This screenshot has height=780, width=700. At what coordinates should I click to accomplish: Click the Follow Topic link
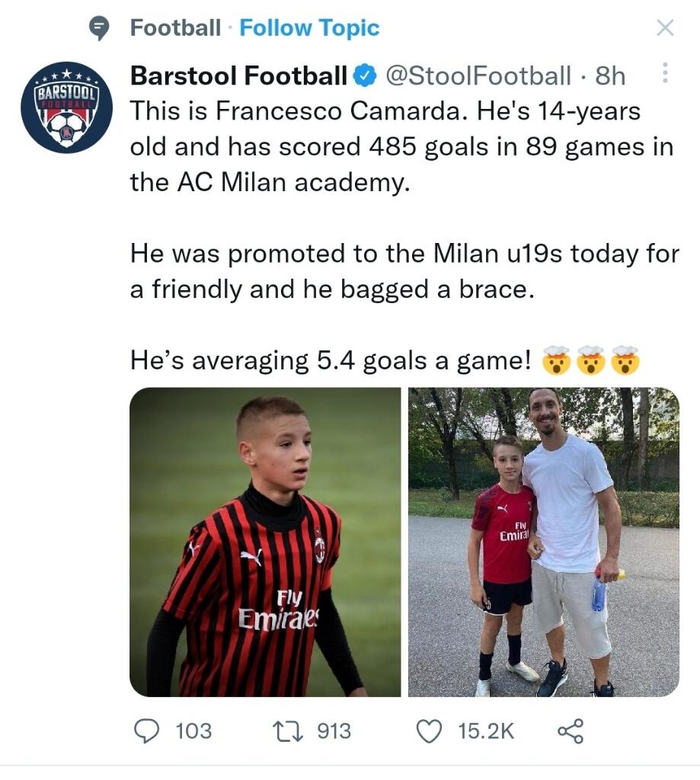[308, 29]
